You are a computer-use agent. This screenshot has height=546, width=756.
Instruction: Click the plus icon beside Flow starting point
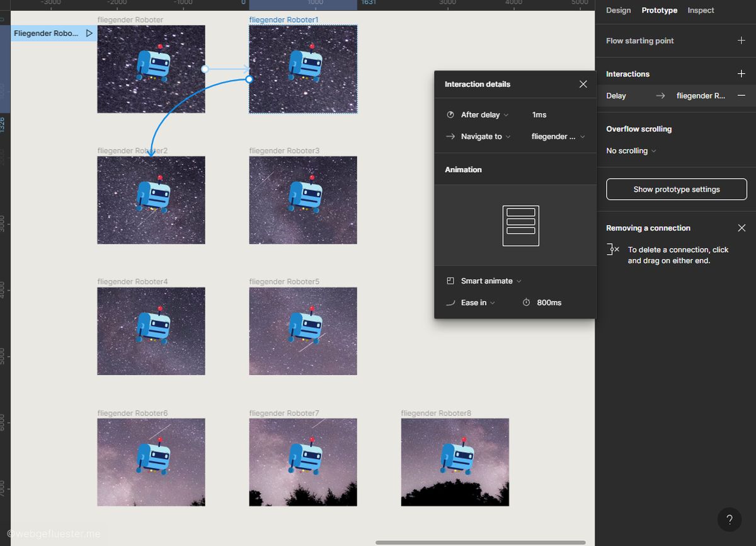[x=741, y=40]
